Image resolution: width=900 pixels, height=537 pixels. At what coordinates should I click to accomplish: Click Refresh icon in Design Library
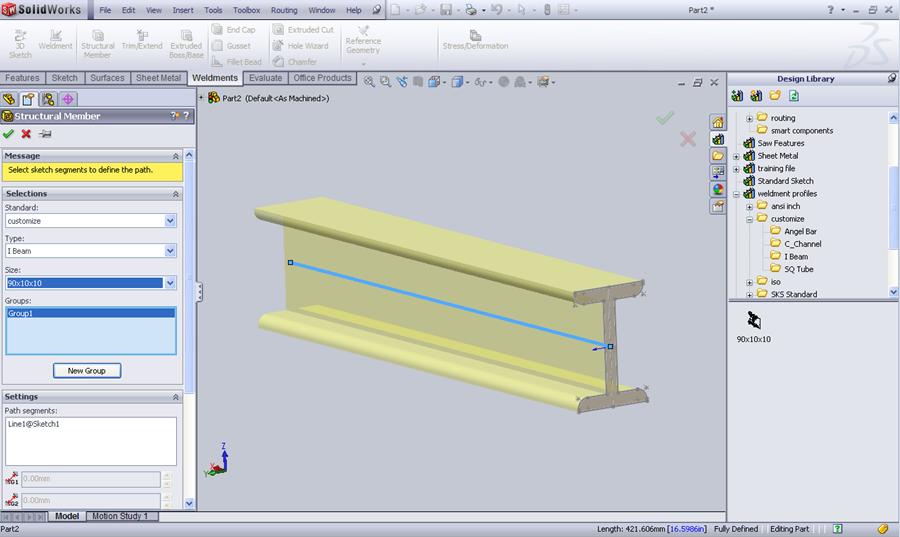tap(794, 96)
